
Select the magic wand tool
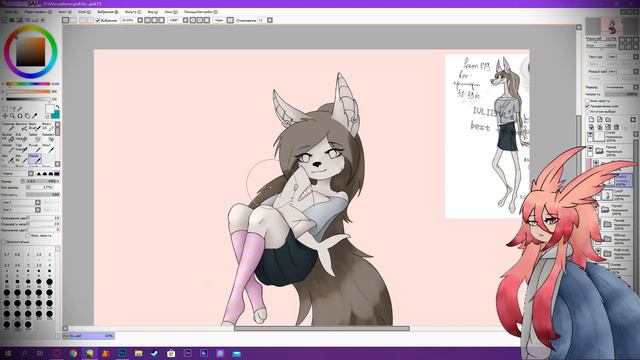19,109
